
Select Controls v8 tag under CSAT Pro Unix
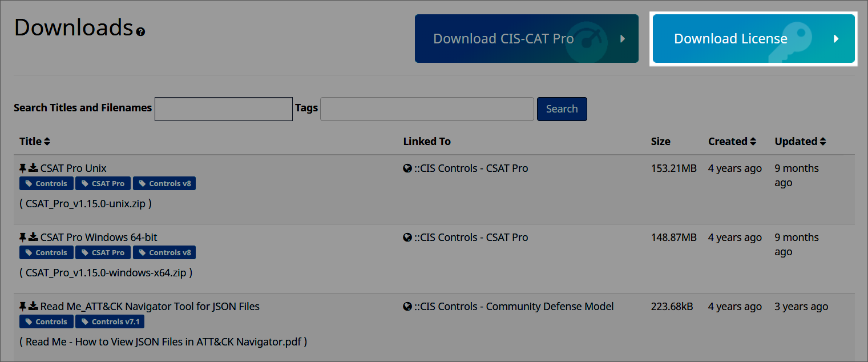point(164,184)
